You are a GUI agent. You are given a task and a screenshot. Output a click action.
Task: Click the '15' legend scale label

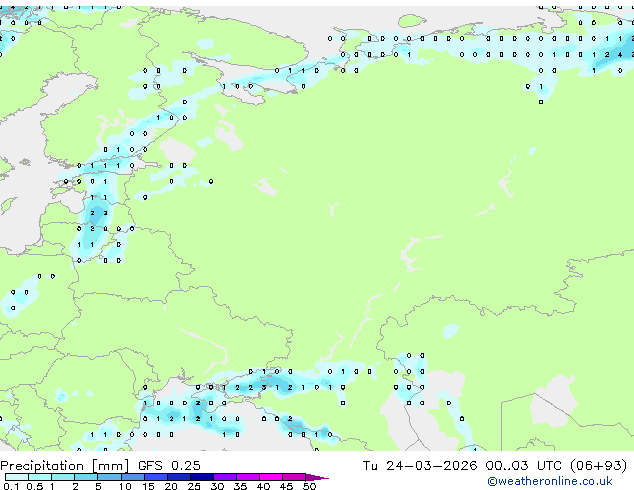[148, 486]
